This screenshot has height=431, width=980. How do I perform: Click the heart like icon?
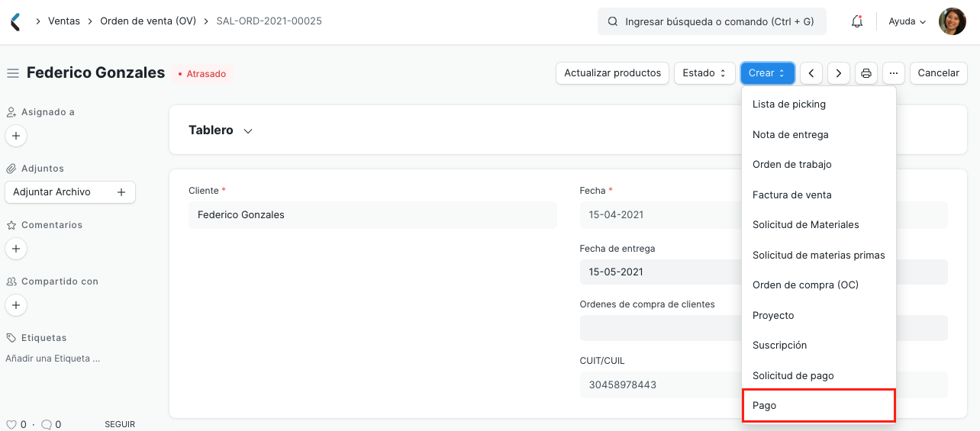click(x=11, y=424)
